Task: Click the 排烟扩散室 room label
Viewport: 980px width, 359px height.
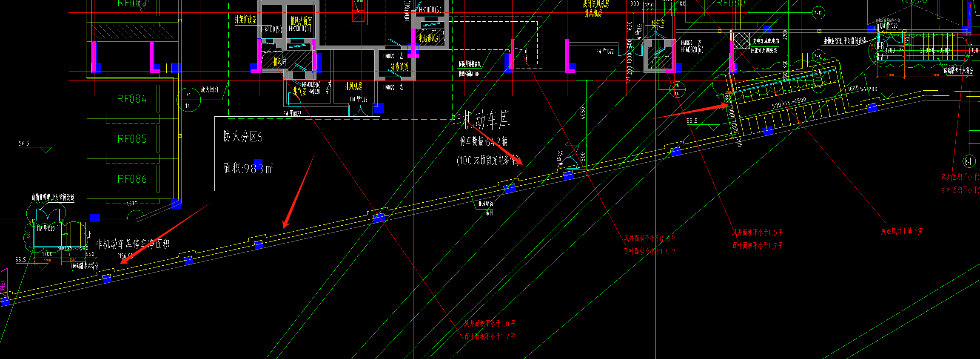Action: click(246, 19)
